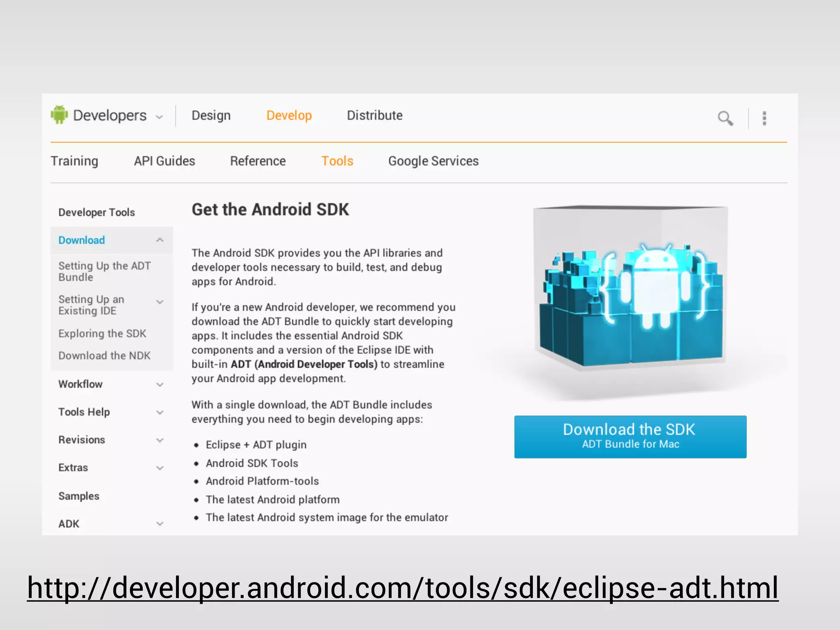840x630 pixels.
Task: Select the Extras sidebar item
Action: 73,468
